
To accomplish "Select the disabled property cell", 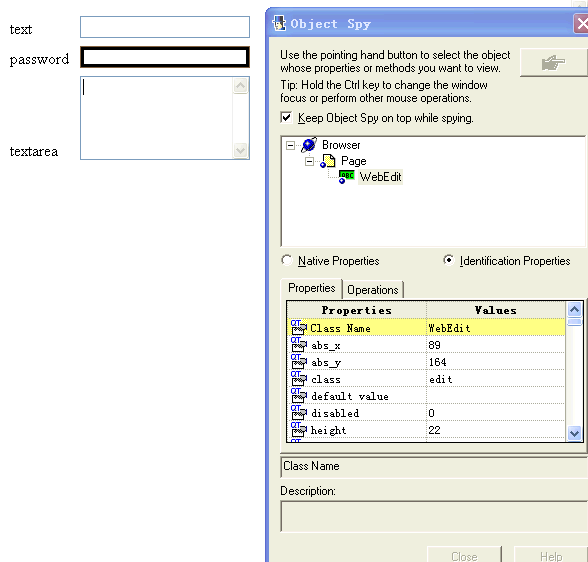I will point(357,413).
